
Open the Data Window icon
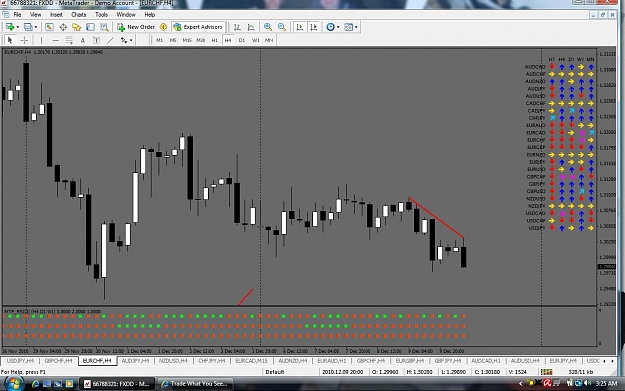63,27
